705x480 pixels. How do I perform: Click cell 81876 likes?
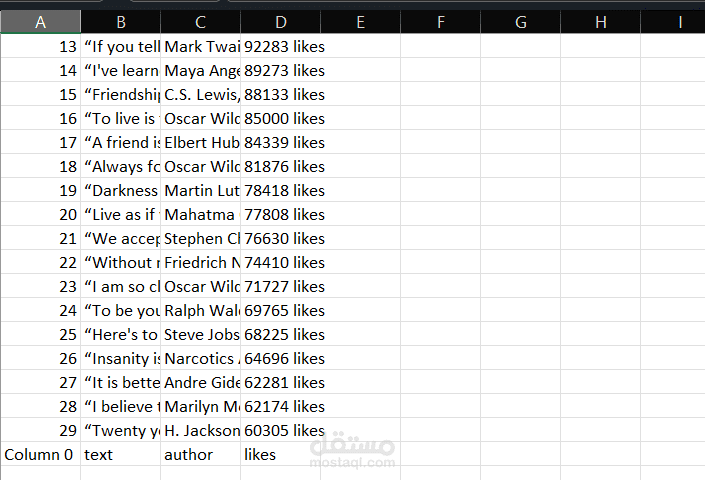coord(281,166)
